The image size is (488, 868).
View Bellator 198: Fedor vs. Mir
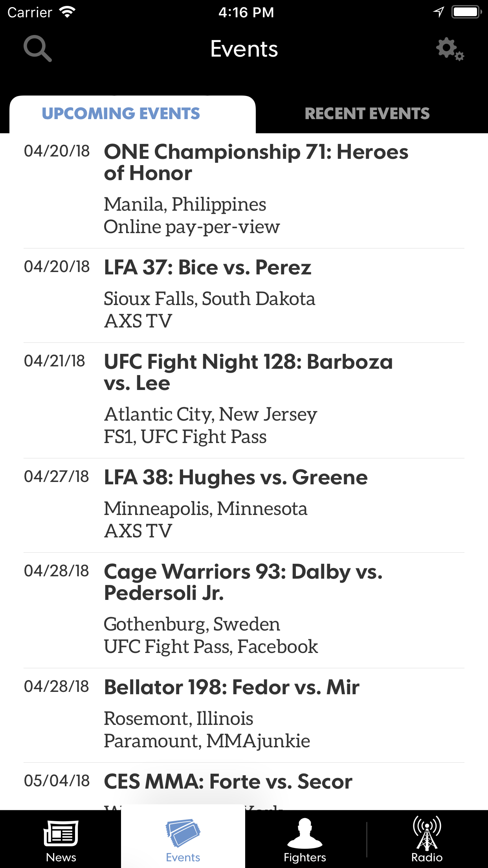[231, 688]
